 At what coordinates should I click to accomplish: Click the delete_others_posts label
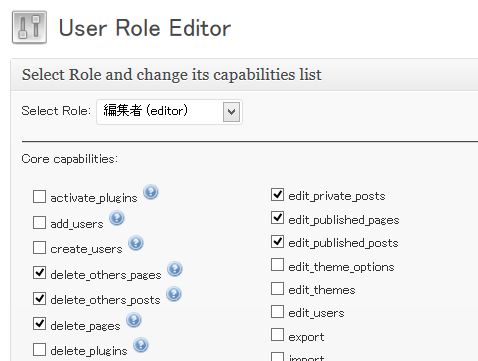(105, 300)
